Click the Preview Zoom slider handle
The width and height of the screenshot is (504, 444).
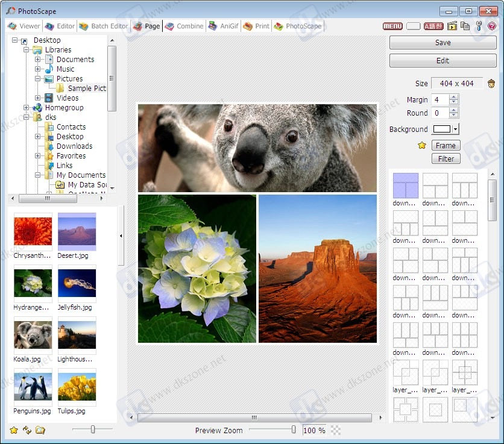(x=294, y=429)
